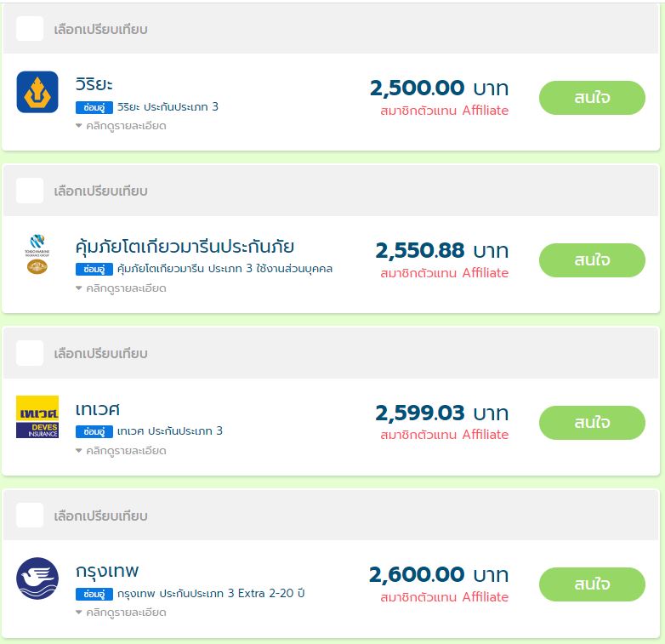The image size is (665, 644).
Task: Click ซ่อมอู่ badge in วิริยะ card
Action: (x=94, y=107)
